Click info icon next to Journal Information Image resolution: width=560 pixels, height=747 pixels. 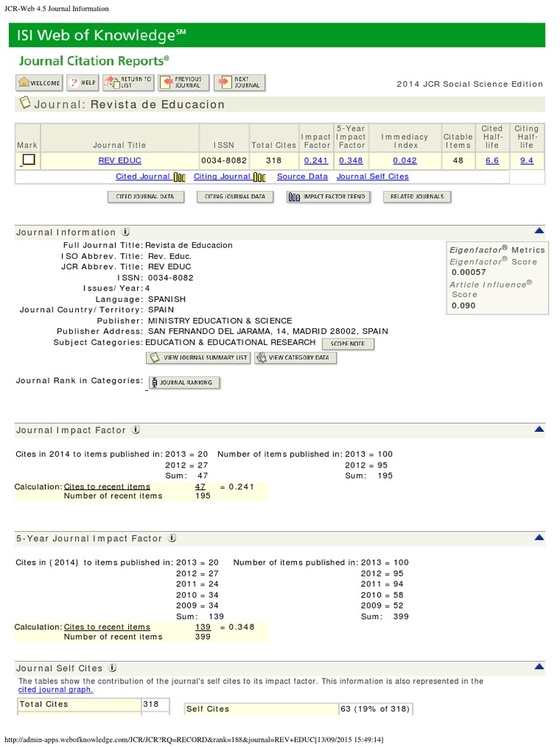pos(125,232)
